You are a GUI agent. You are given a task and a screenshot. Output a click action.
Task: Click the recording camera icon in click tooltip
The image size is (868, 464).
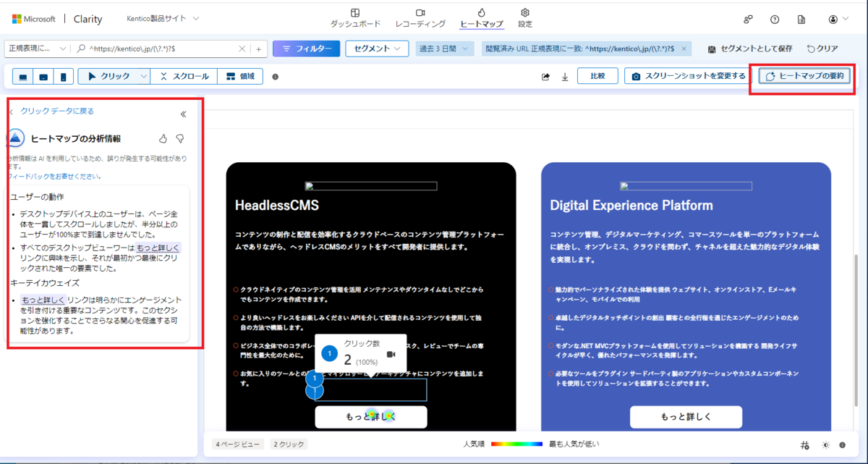391,354
